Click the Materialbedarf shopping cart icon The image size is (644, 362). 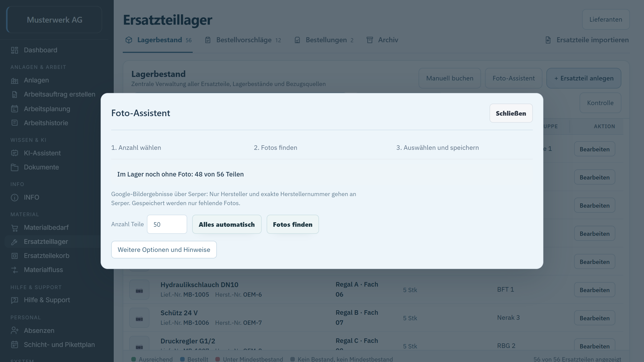pos(15,228)
